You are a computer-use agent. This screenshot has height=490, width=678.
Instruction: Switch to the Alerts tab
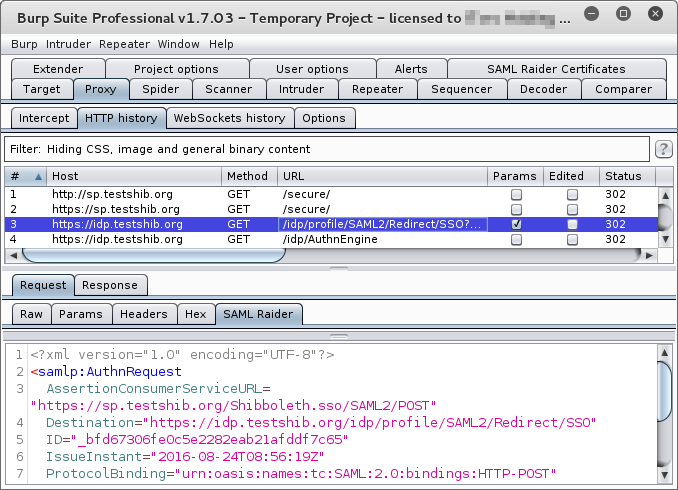pos(411,69)
